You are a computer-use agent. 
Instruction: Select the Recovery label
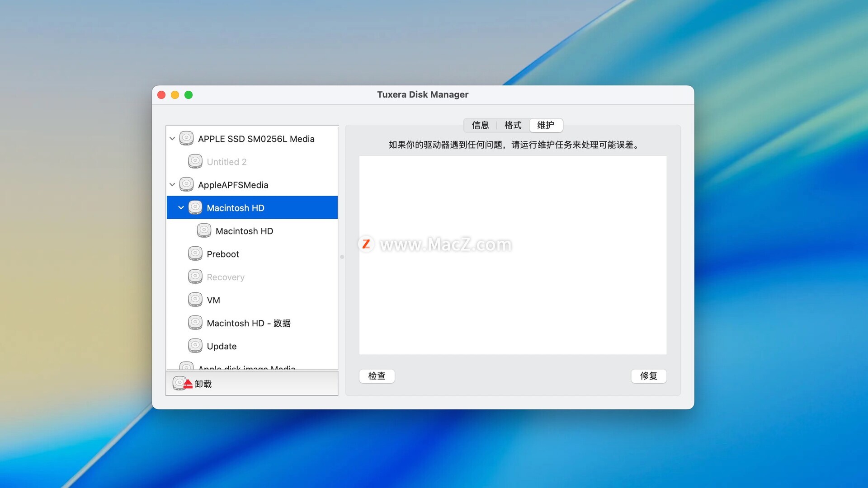226,277
